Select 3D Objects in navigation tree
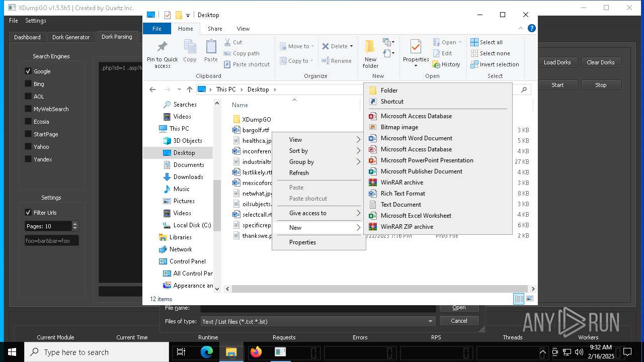Screen dimensions: 644x362 pos(188,141)
